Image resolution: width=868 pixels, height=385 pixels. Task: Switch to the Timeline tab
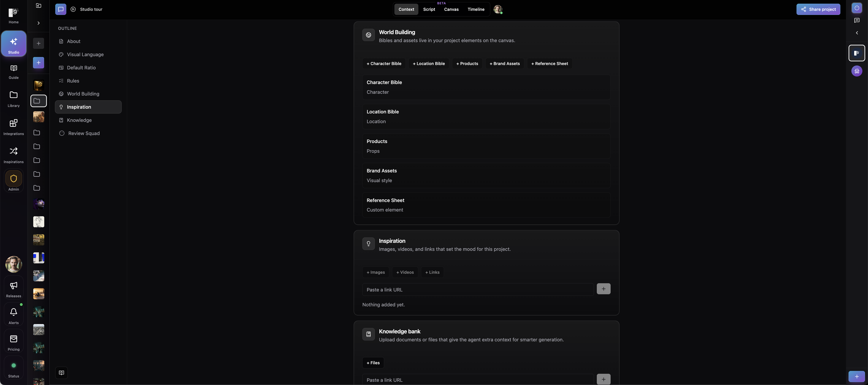(476, 10)
